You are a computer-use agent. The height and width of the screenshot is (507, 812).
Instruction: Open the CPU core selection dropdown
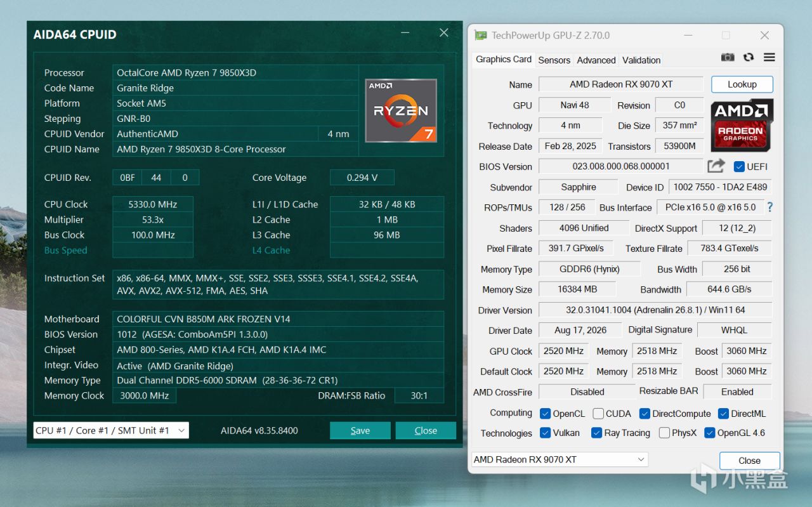pyautogui.click(x=111, y=430)
